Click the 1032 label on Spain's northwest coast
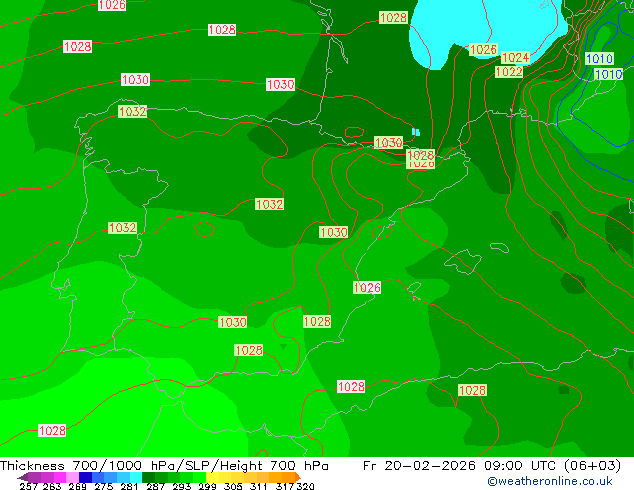This screenshot has height=490, width=634. (132, 112)
